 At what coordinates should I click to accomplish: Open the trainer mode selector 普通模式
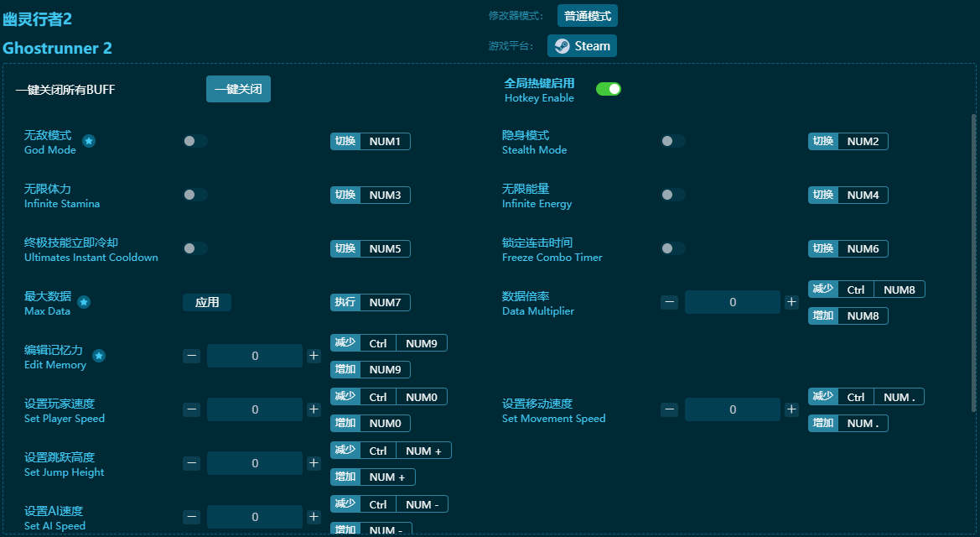[x=587, y=16]
